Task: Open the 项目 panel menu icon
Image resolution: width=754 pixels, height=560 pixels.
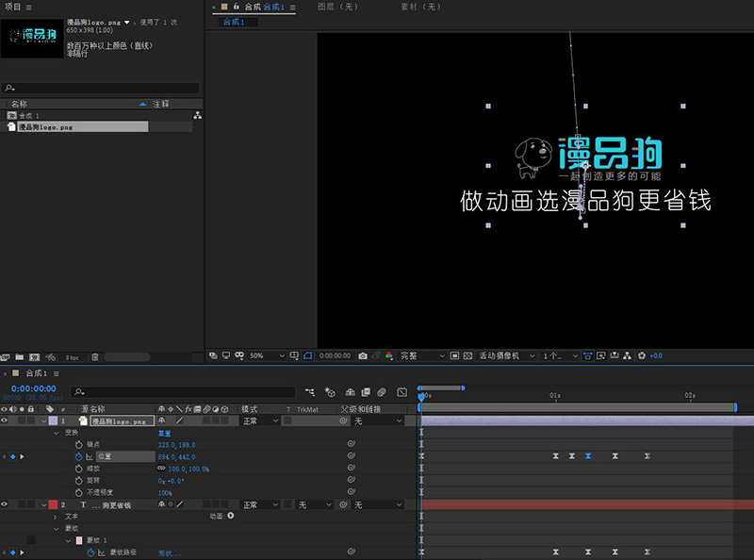Action: (29, 8)
